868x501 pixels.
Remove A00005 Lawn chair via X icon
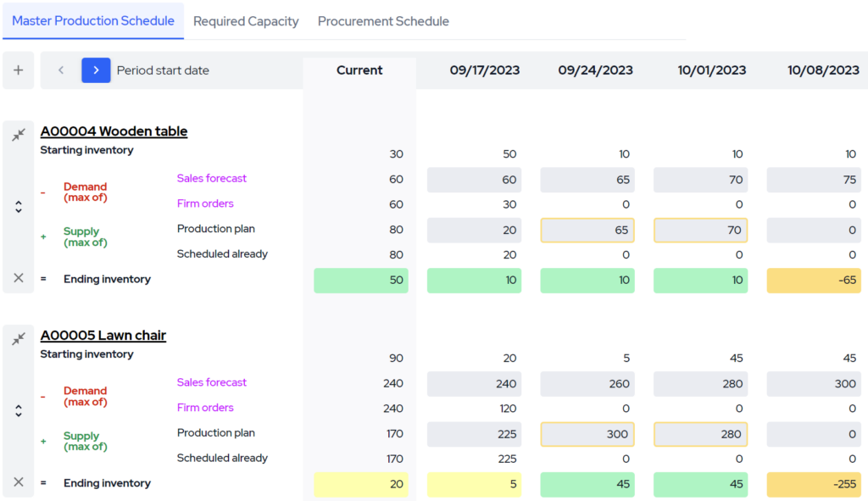point(18,483)
